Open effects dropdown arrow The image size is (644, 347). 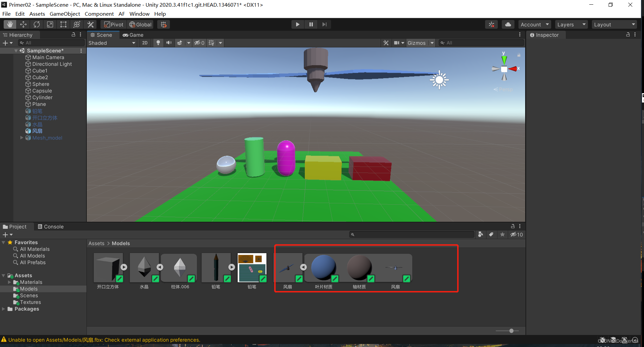(189, 43)
